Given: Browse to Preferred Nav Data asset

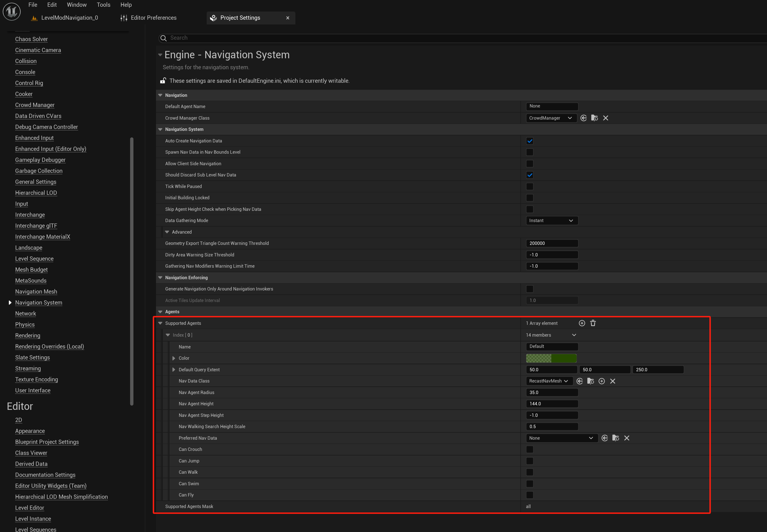Looking at the screenshot, I should 616,438.
